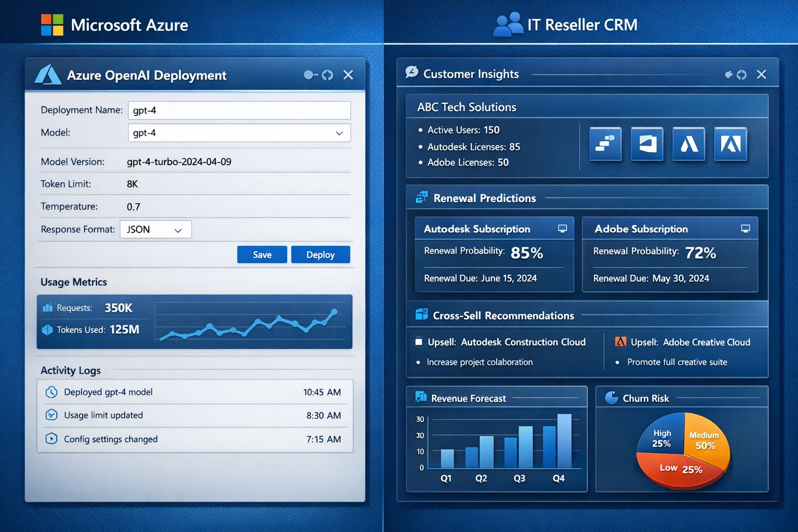Close the Customer Insights panel

pyautogui.click(x=762, y=75)
